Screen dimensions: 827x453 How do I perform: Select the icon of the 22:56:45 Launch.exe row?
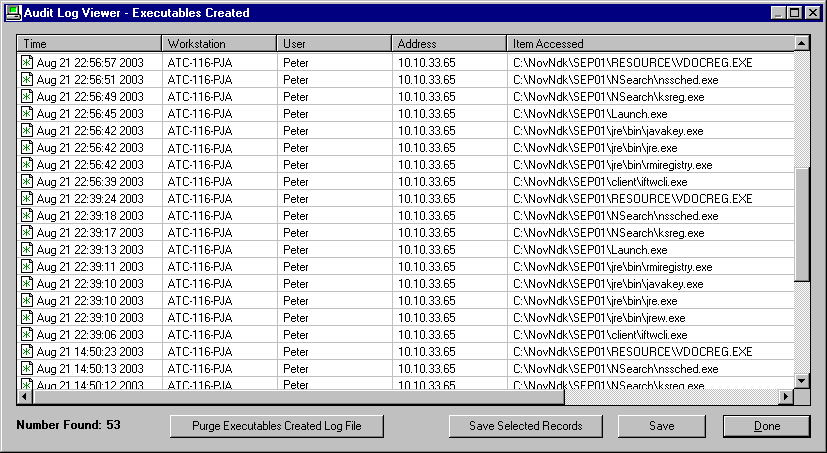tap(26, 113)
